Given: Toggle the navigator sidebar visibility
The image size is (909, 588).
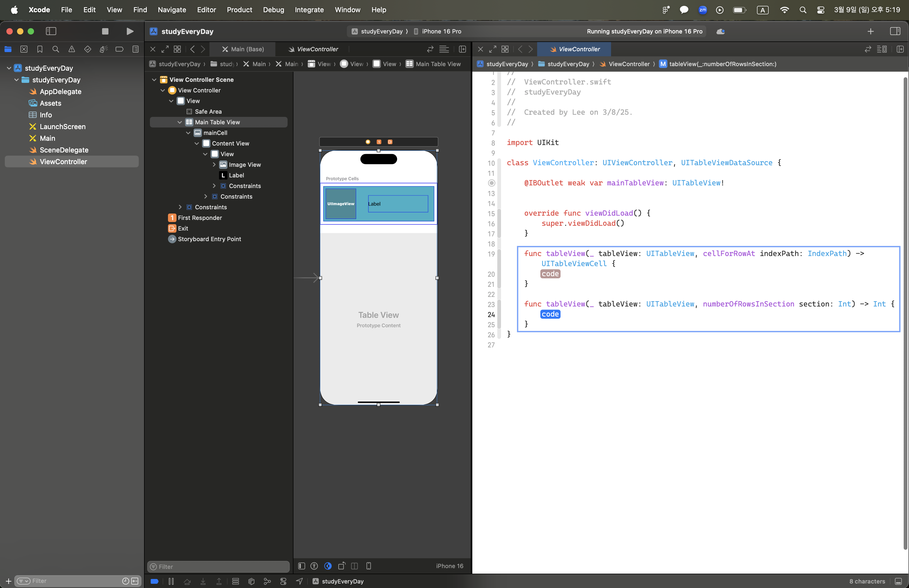Looking at the screenshot, I should coord(51,31).
